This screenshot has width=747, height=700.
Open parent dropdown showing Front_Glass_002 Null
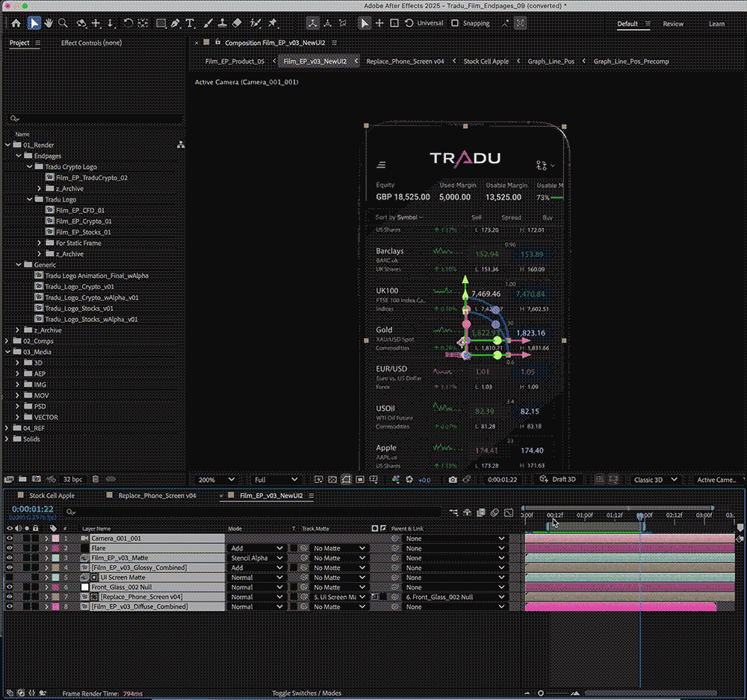tap(454, 597)
